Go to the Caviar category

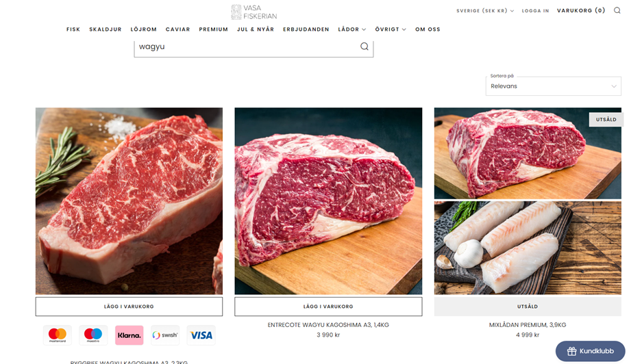pyautogui.click(x=178, y=29)
